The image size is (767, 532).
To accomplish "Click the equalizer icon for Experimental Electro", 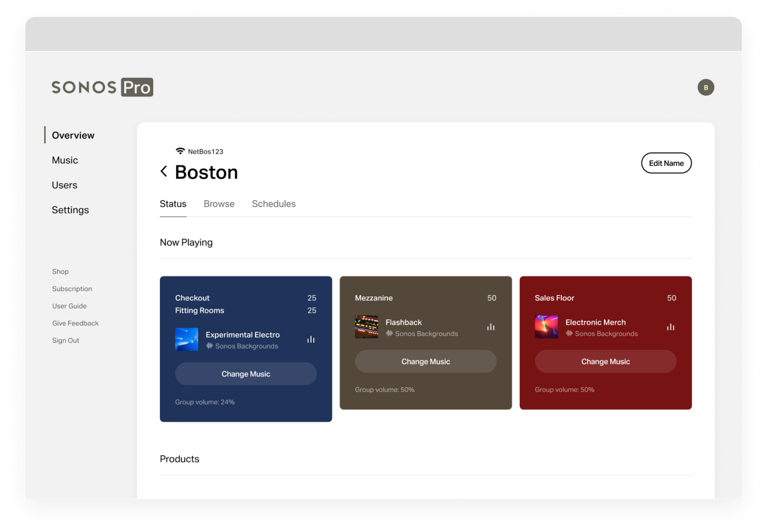I will pyautogui.click(x=311, y=340).
